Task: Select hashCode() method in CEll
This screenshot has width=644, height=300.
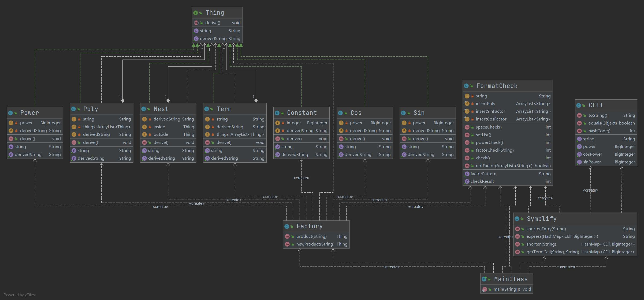Action: 599,131
